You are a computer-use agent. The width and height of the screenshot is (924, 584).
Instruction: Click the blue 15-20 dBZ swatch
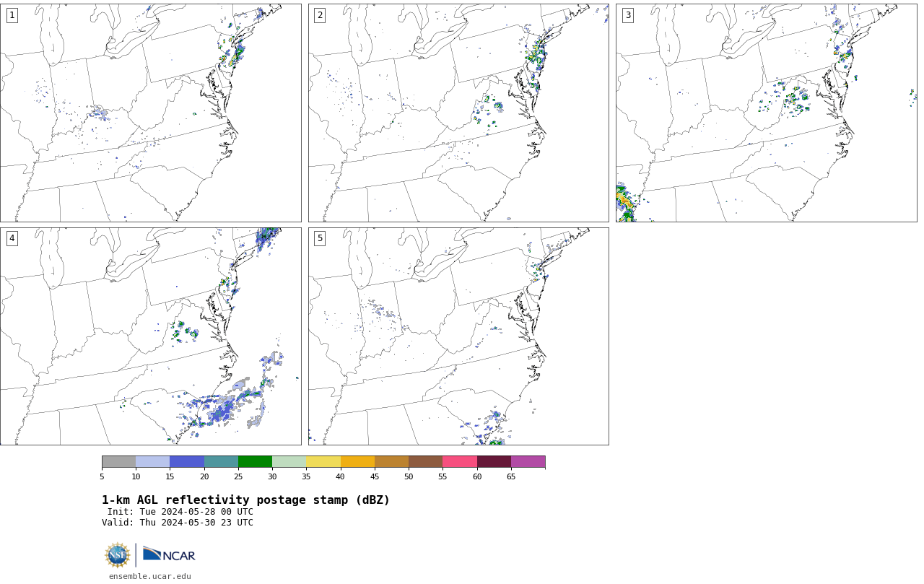tap(187, 462)
